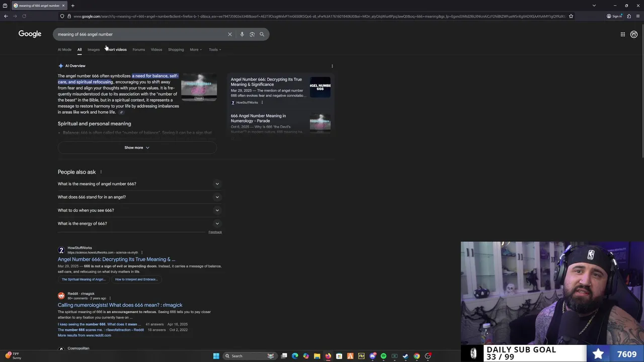Go back in the browser
Viewport: 644px width, 362px height.
(6, 16)
